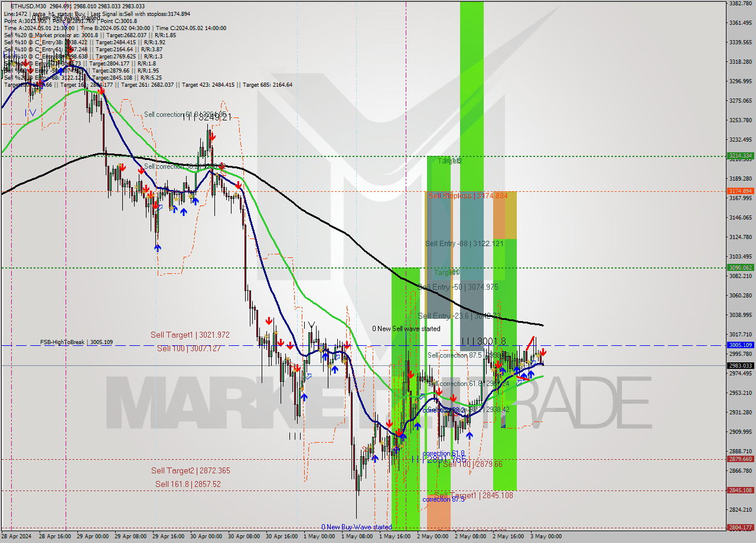Click the blue 'correction 87.5' label
This screenshot has width=756, height=543.
[443, 499]
